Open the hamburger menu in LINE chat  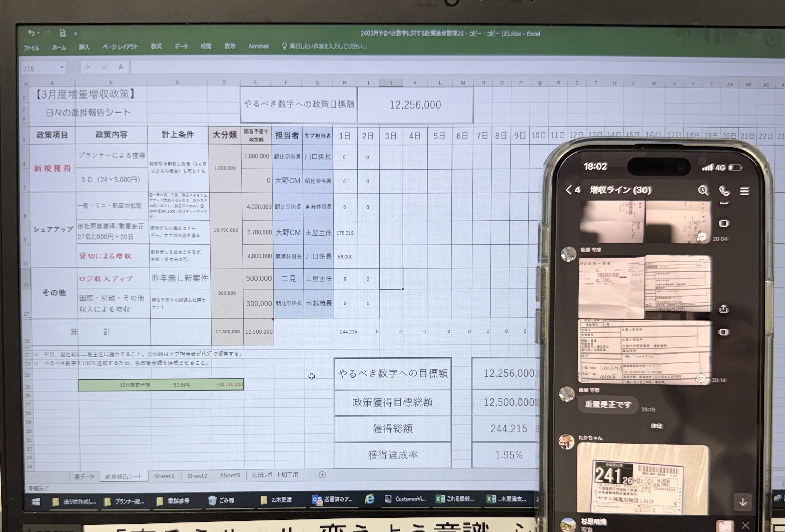745,191
